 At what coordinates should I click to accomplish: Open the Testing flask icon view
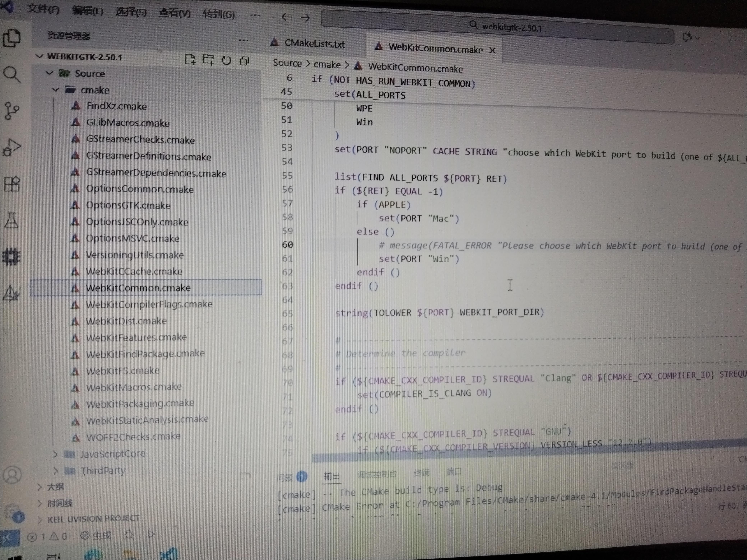click(x=11, y=220)
